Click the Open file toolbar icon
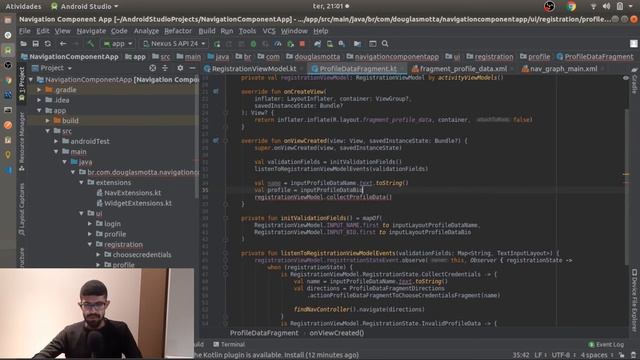This screenshot has height=360, width=640. coord(24,44)
